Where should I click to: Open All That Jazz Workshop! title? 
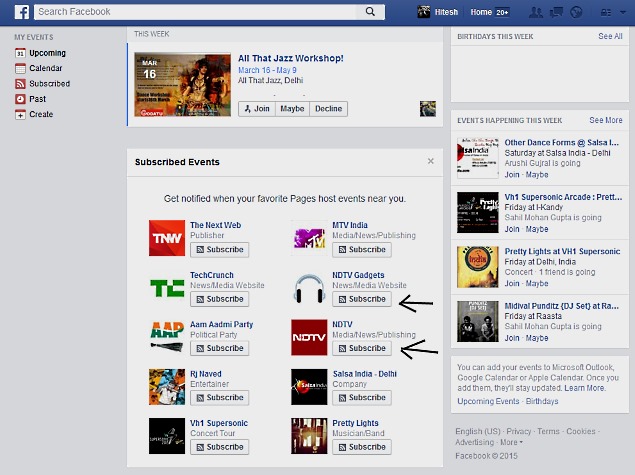tap(290, 58)
